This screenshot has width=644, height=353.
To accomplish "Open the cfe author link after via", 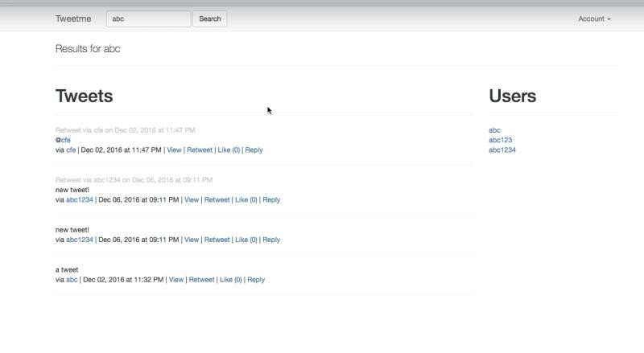I will coord(71,150).
